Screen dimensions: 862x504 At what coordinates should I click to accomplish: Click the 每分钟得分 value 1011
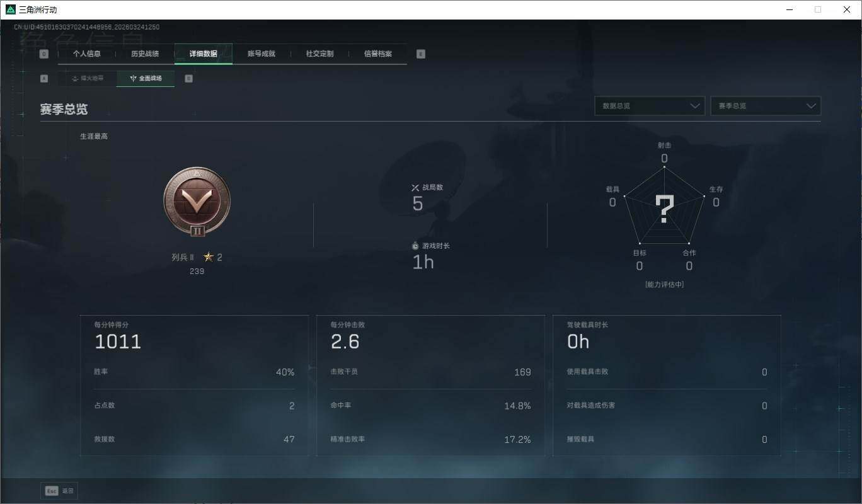point(118,342)
